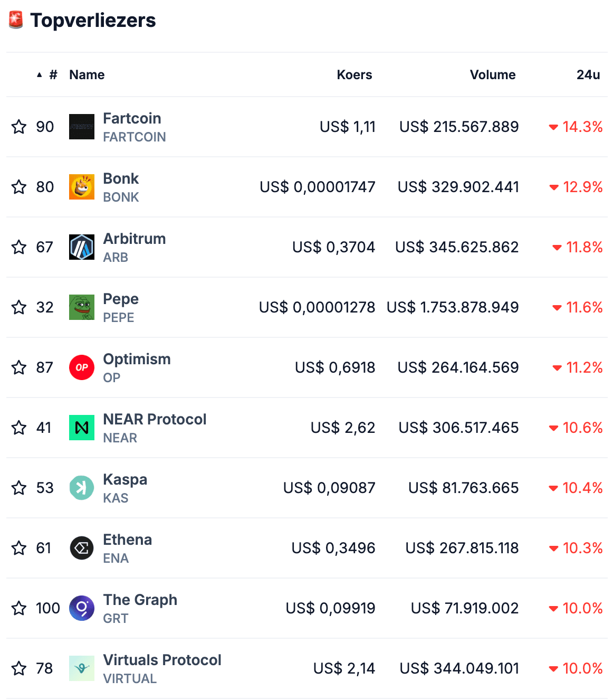
Task: Sort by rank using the # arrow
Action: [47, 75]
